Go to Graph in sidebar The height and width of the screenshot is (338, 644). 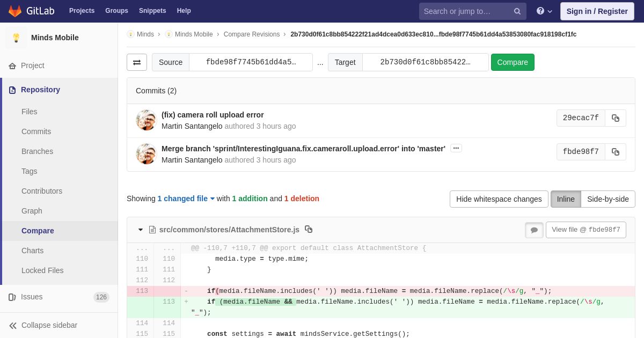[x=32, y=211]
